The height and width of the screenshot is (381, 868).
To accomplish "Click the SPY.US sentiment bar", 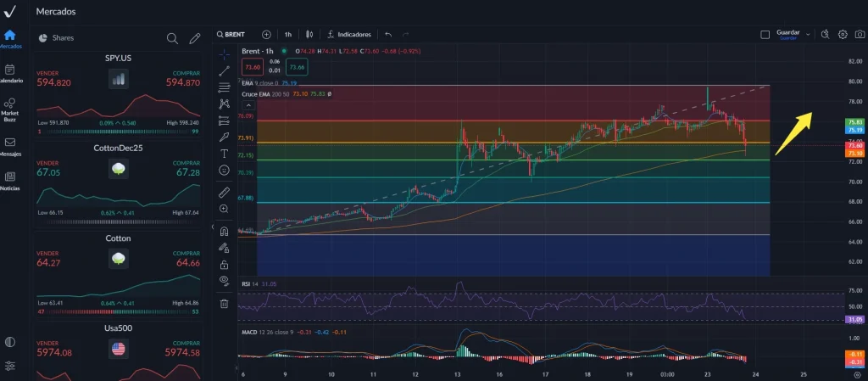I will pyautogui.click(x=119, y=132).
